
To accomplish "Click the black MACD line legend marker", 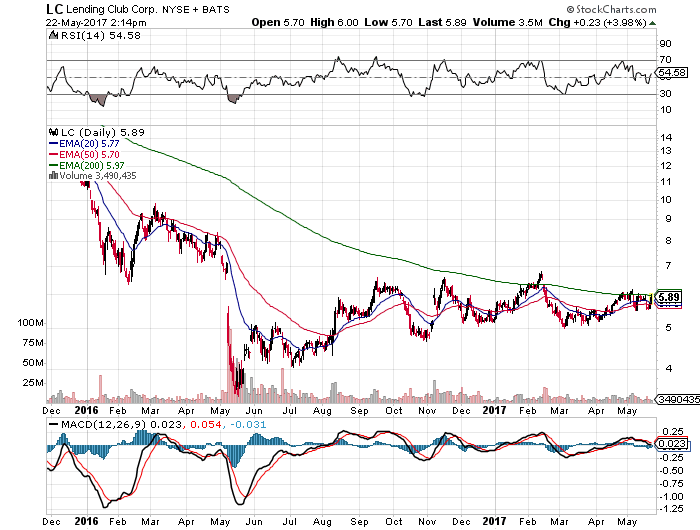I will pos(54,424).
